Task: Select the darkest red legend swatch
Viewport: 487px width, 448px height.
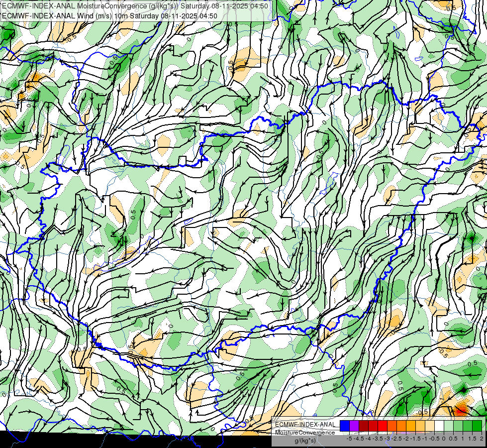Action: click(364, 426)
